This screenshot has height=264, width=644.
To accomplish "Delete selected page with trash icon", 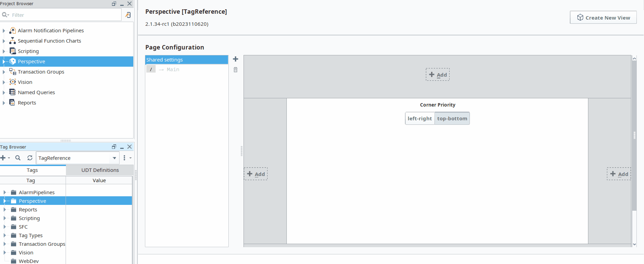I will coord(236,70).
